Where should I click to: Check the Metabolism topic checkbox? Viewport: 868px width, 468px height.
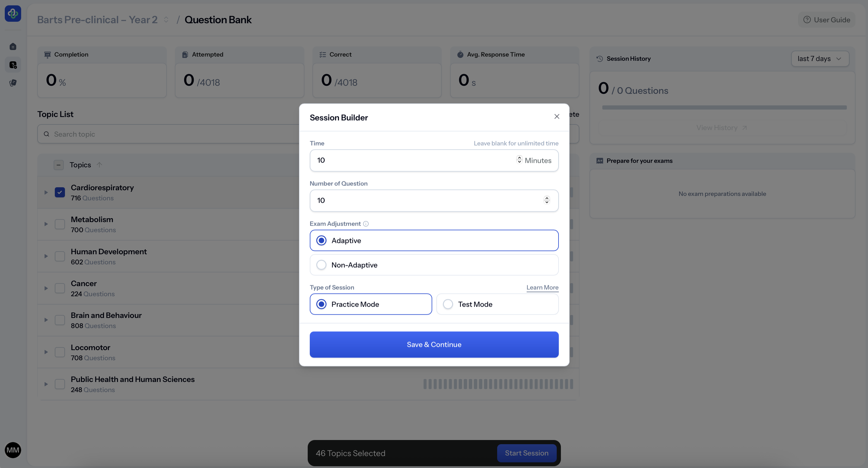(x=60, y=224)
